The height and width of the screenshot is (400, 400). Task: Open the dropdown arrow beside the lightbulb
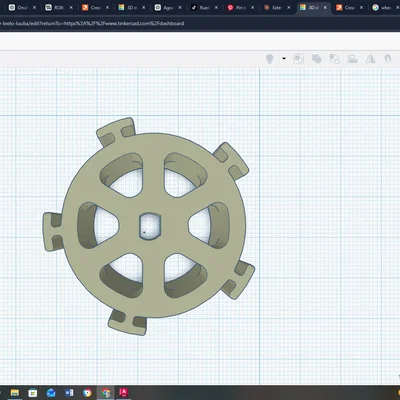point(284,58)
